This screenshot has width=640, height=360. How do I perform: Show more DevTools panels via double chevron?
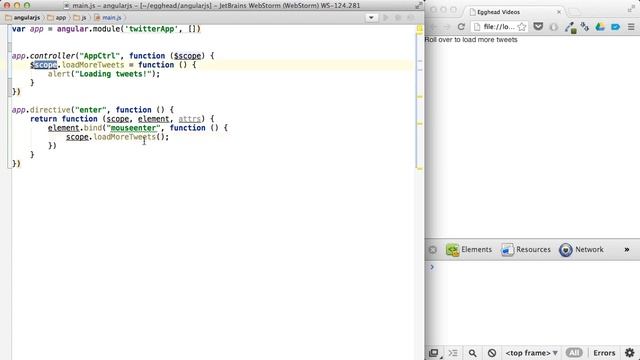[x=627, y=249]
